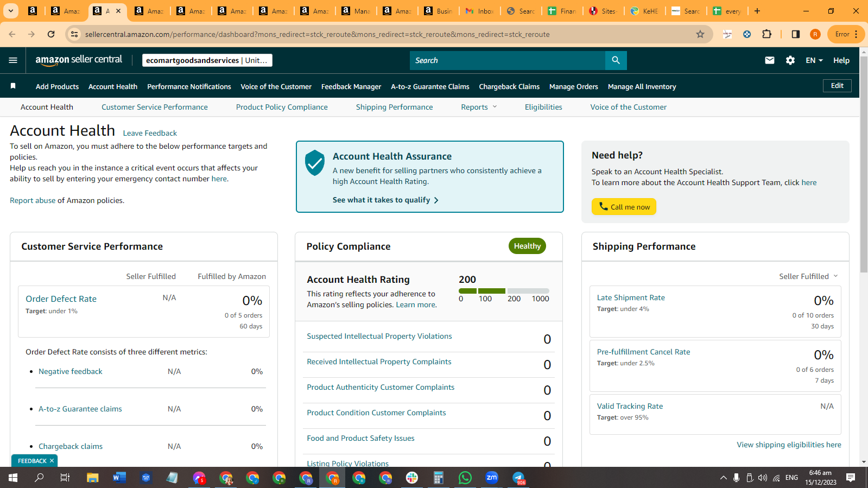Switch to the KeHE browser tab
Image resolution: width=868 pixels, height=488 pixels.
click(x=644, y=11)
